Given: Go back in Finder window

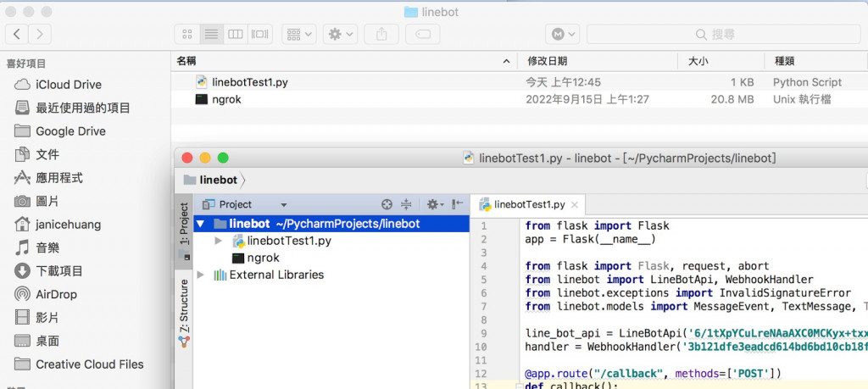Looking at the screenshot, I should [17, 34].
